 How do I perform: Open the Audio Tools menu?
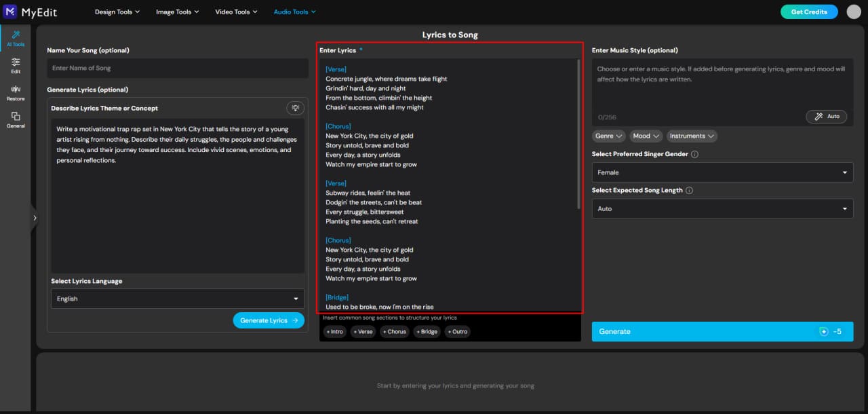pos(294,12)
